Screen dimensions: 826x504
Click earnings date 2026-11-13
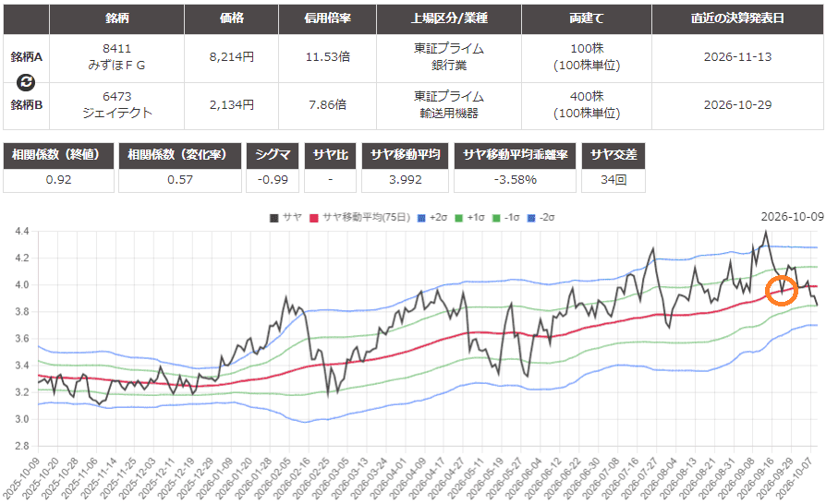[737, 57]
